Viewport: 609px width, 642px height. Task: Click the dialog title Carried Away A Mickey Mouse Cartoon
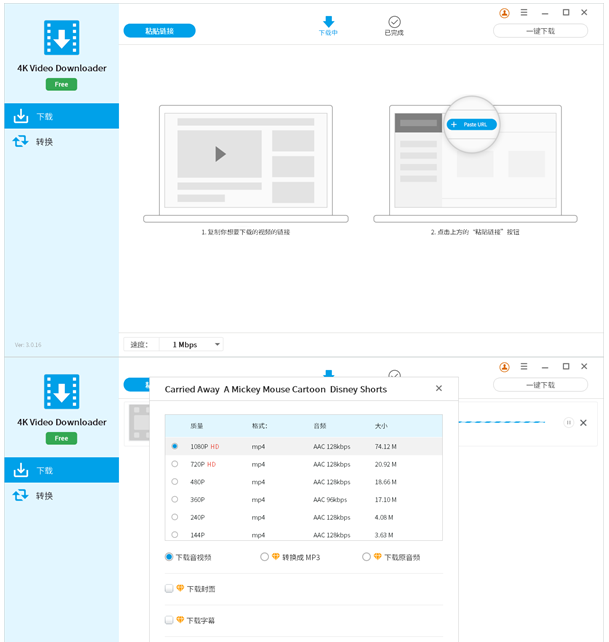[276, 389]
